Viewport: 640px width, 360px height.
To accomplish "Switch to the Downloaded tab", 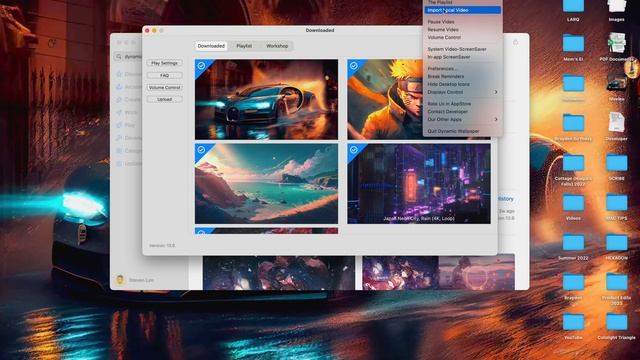I will (x=211, y=46).
